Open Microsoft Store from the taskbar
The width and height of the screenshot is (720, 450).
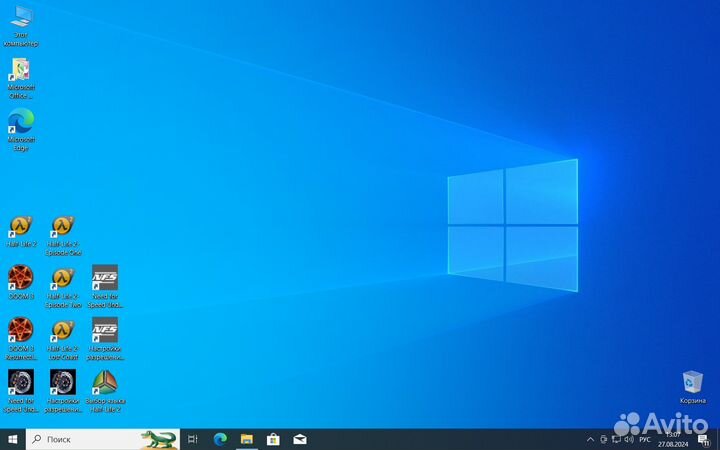[273, 439]
